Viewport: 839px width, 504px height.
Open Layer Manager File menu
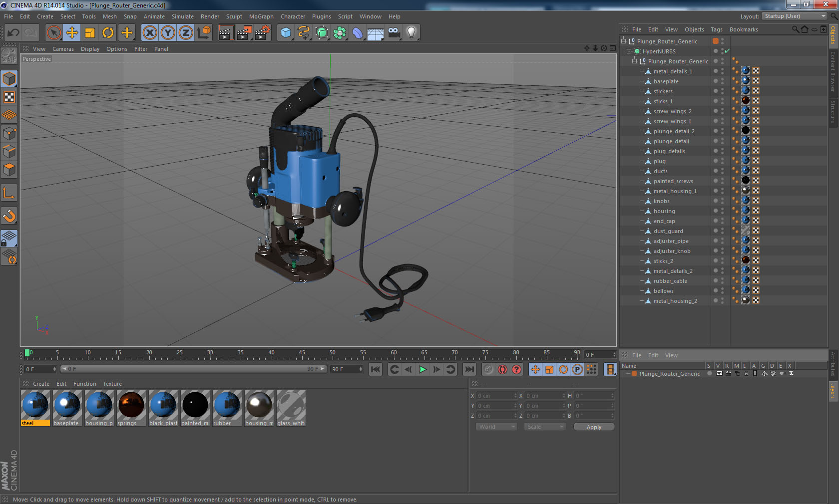pos(636,355)
